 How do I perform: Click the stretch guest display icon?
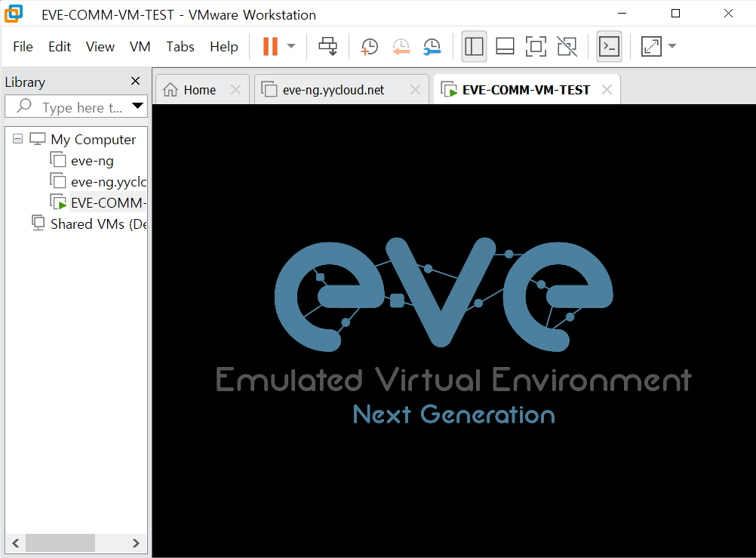coord(651,46)
